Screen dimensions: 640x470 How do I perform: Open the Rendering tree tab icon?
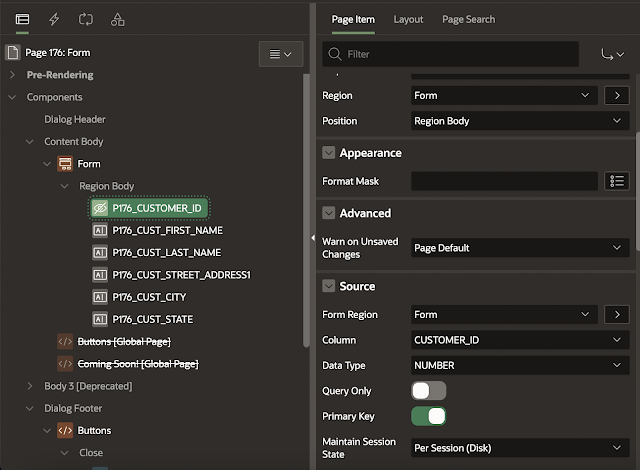tap(22, 19)
